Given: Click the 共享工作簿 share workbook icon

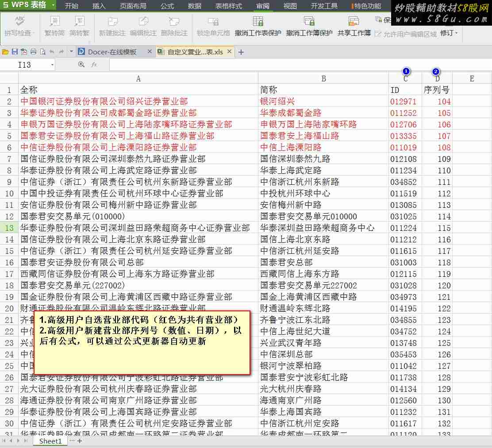Looking at the screenshot, I should click(354, 21).
